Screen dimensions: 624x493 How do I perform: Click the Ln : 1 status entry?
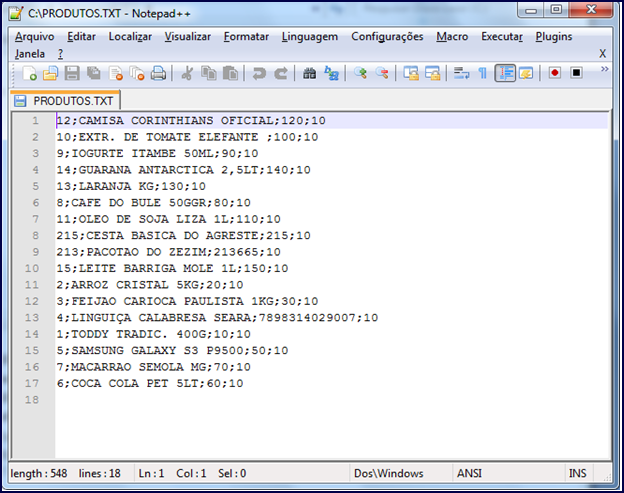[x=151, y=474]
